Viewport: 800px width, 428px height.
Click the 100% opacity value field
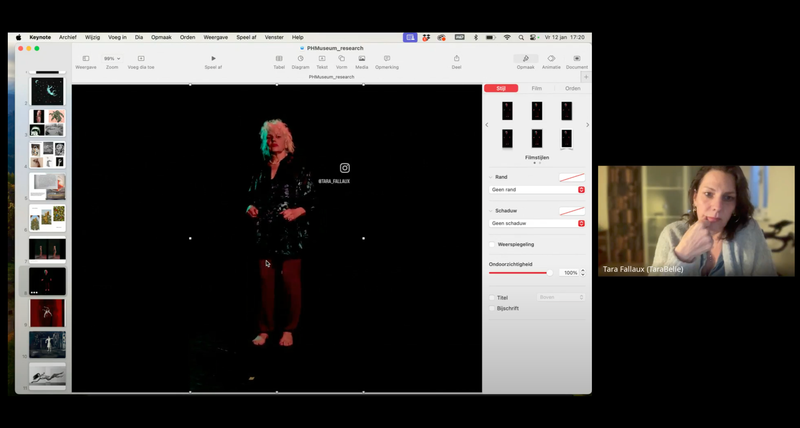point(569,273)
